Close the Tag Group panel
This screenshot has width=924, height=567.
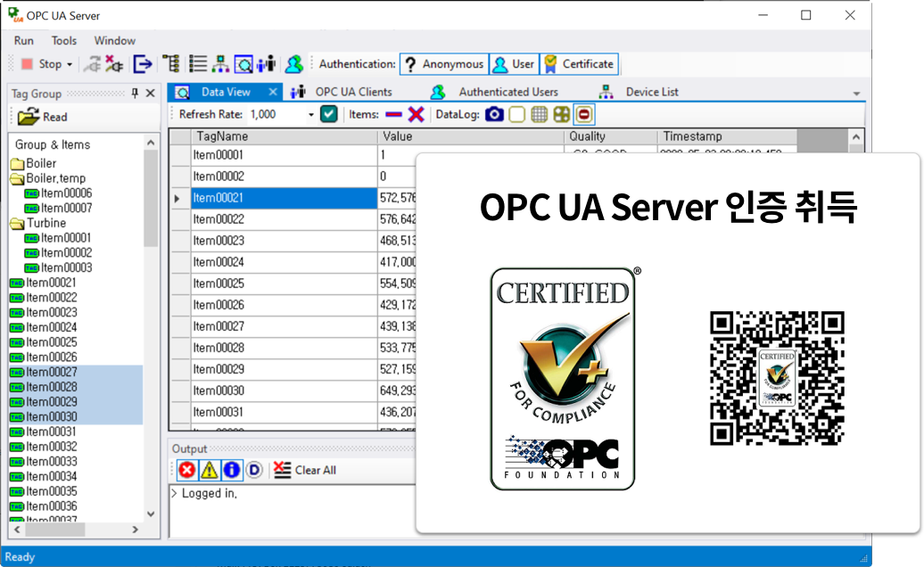[150, 93]
